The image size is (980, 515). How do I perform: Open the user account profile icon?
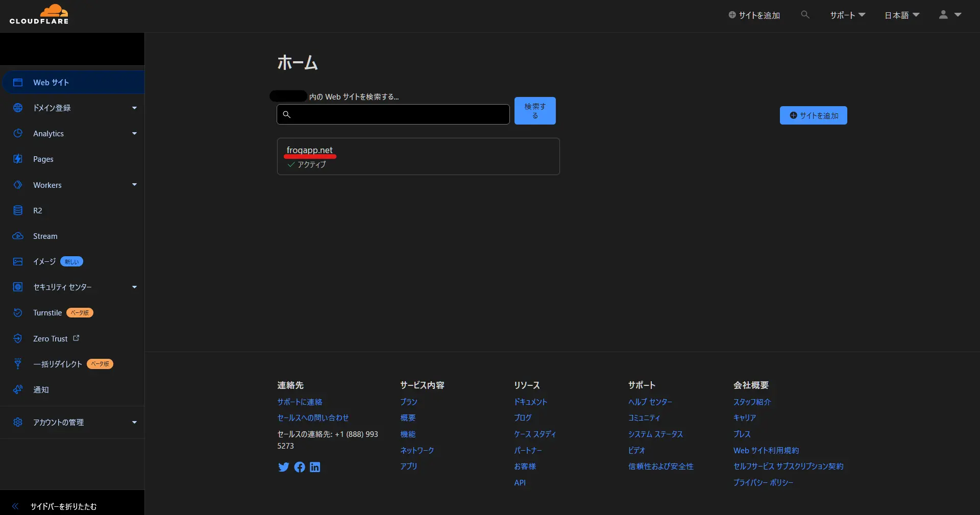point(943,15)
